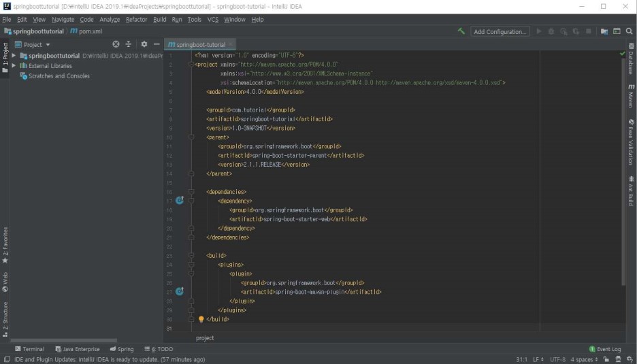Open Project panel settings gear

coord(144,44)
